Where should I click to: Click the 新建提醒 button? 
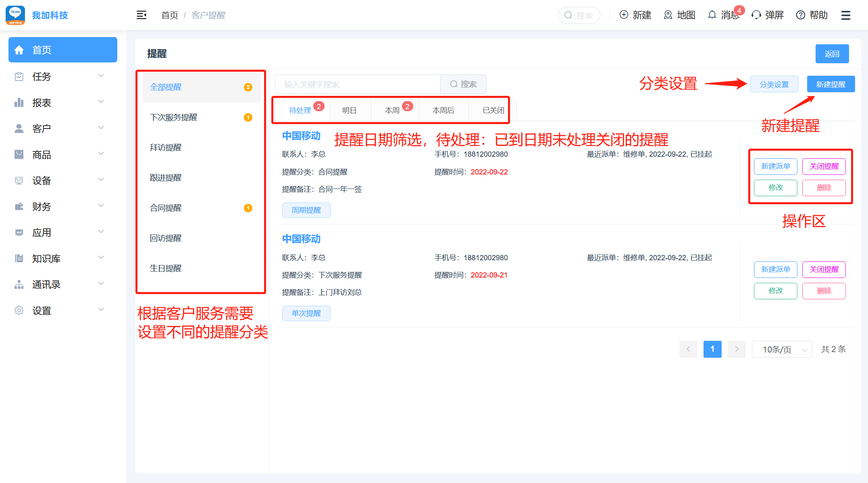[x=831, y=84]
